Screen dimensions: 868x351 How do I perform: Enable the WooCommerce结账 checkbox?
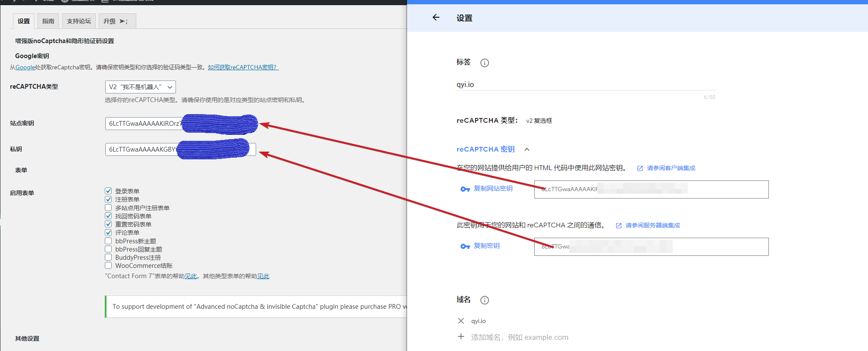(108, 265)
